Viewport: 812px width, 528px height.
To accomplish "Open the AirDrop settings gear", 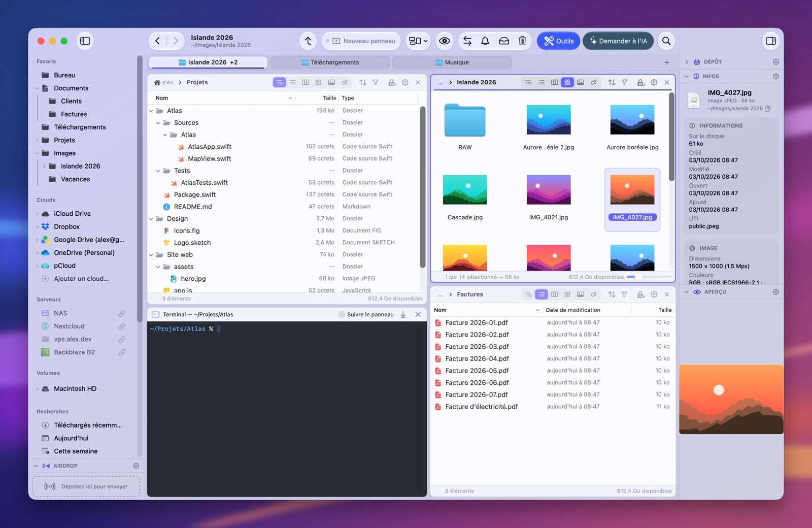I will click(x=136, y=466).
